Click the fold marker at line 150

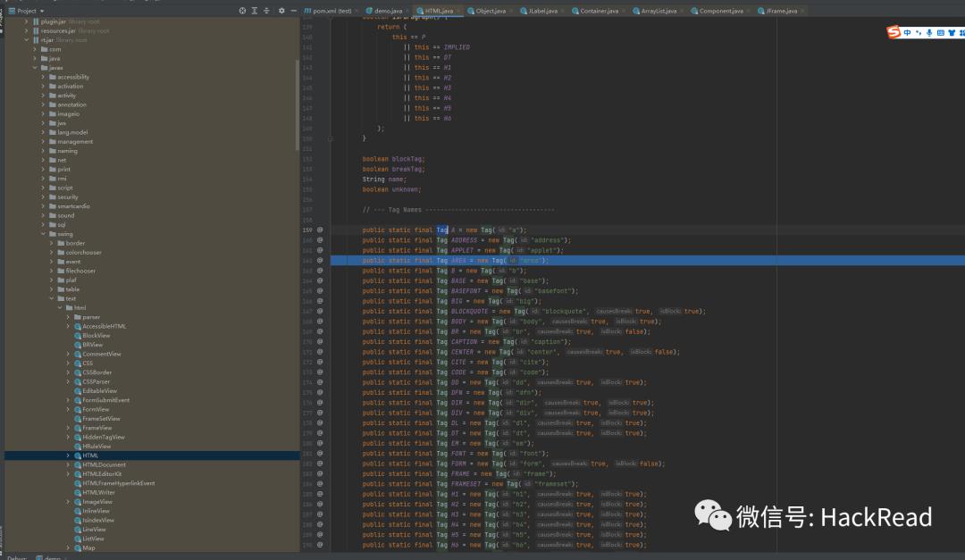(331, 138)
